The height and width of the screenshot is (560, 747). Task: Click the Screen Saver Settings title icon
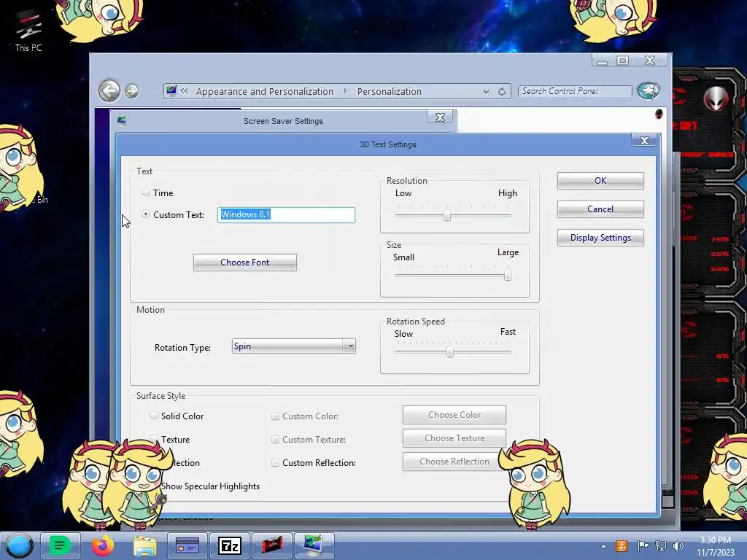pyautogui.click(x=122, y=120)
